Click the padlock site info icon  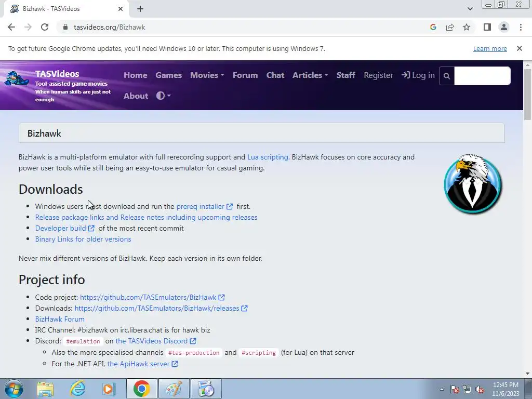[x=65, y=27]
